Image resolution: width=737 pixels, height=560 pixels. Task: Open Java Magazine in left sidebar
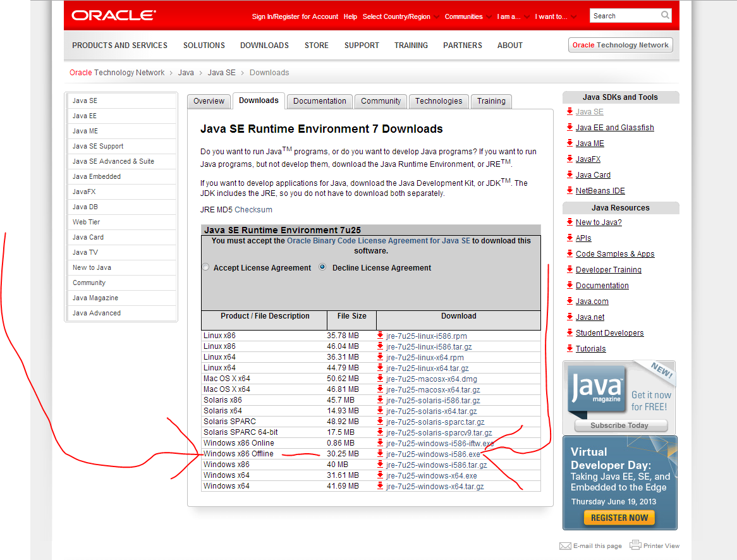click(x=121, y=298)
